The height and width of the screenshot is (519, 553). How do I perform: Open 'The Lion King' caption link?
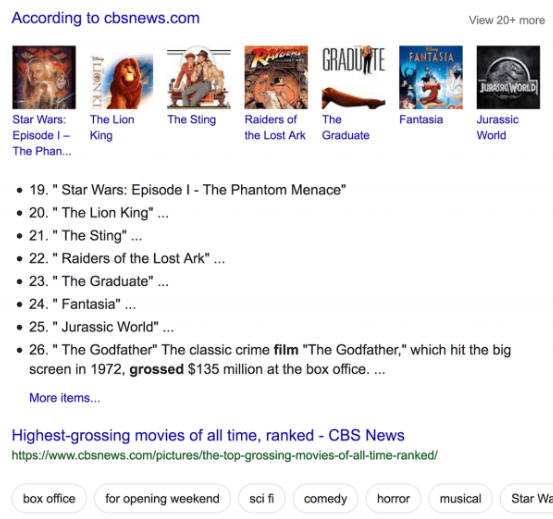point(112,127)
